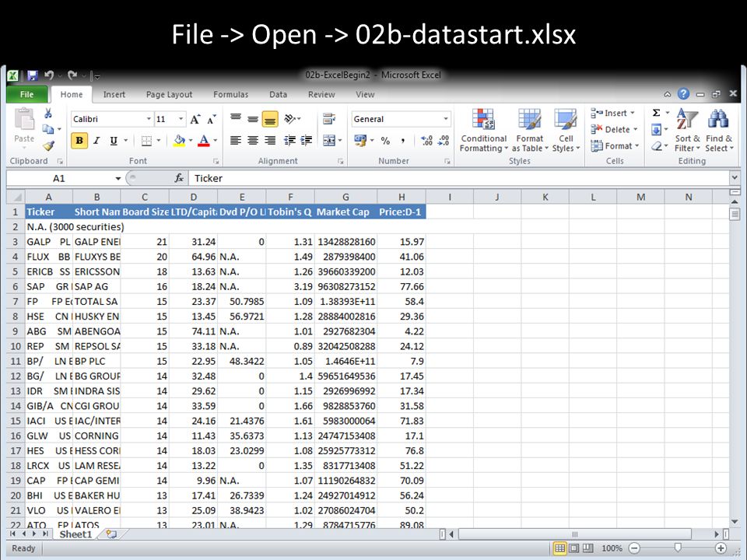Screen dimensions: 747x560
Task: Apply Percent Style number format
Action: coord(385,141)
